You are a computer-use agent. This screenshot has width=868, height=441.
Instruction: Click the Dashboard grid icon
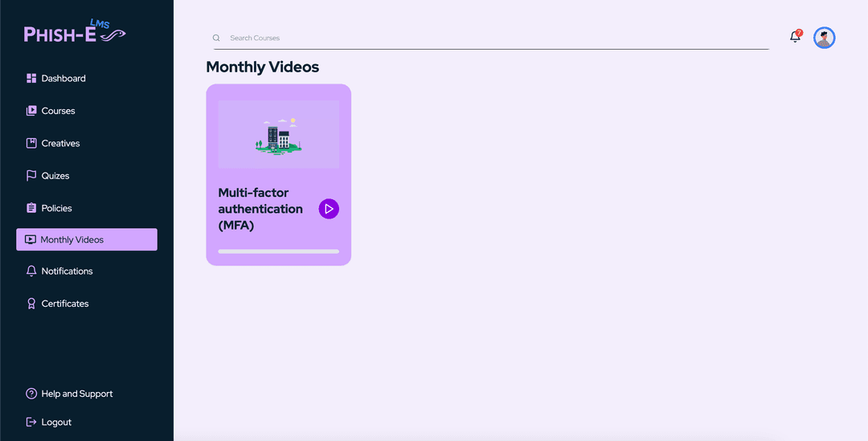(31, 78)
